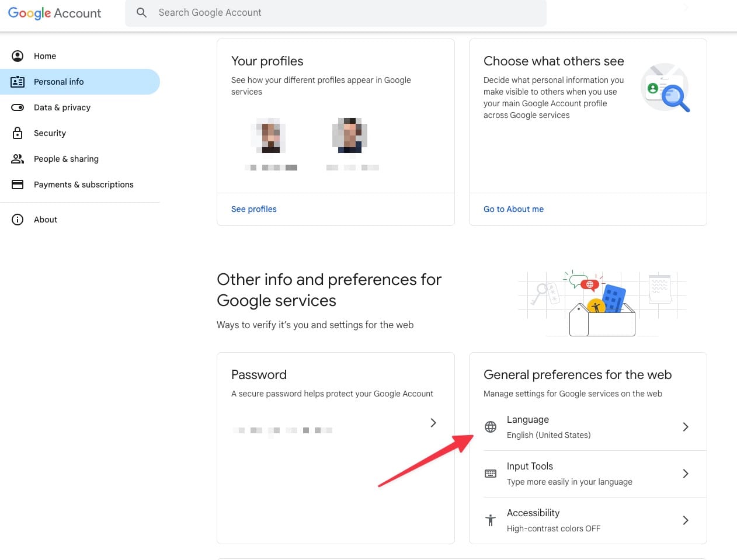The image size is (737, 560).
Task: Open the About page
Action: (80, 220)
